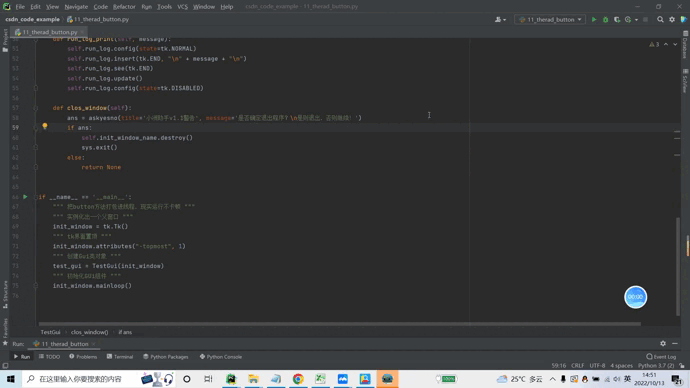Image resolution: width=690 pixels, height=388 pixels.
Task: Collapse the __main__ block fold marker
Action: pyautogui.click(x=36, y=197)
